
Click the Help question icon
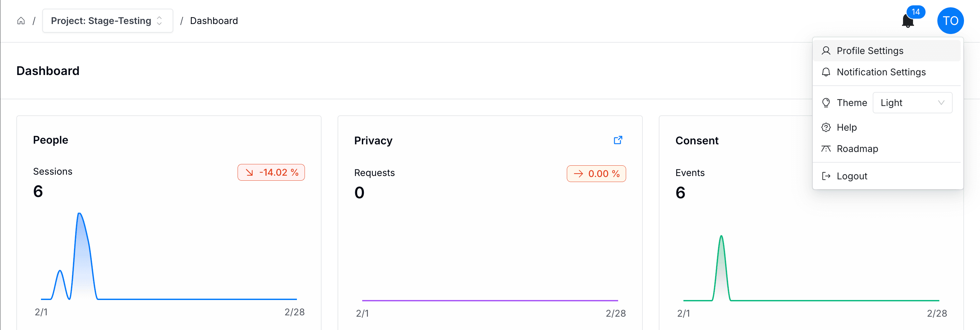coord(825,128)
